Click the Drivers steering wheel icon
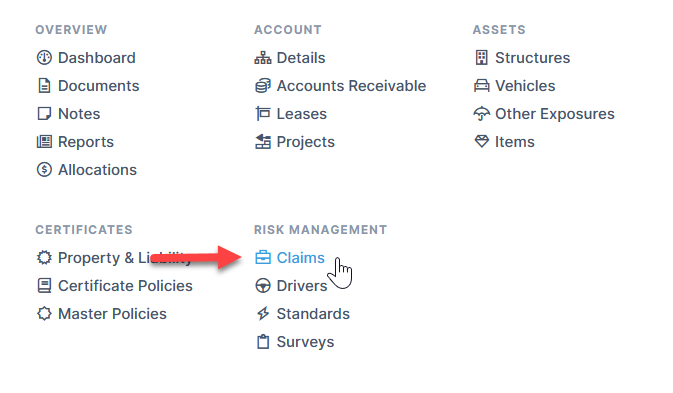 (x=263, y=286)
